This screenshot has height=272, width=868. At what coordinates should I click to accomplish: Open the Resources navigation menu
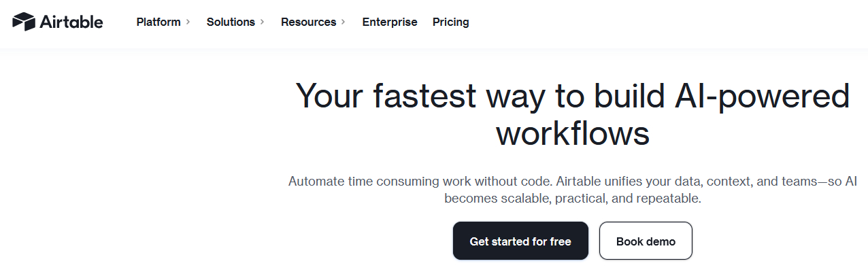[308, 22]
